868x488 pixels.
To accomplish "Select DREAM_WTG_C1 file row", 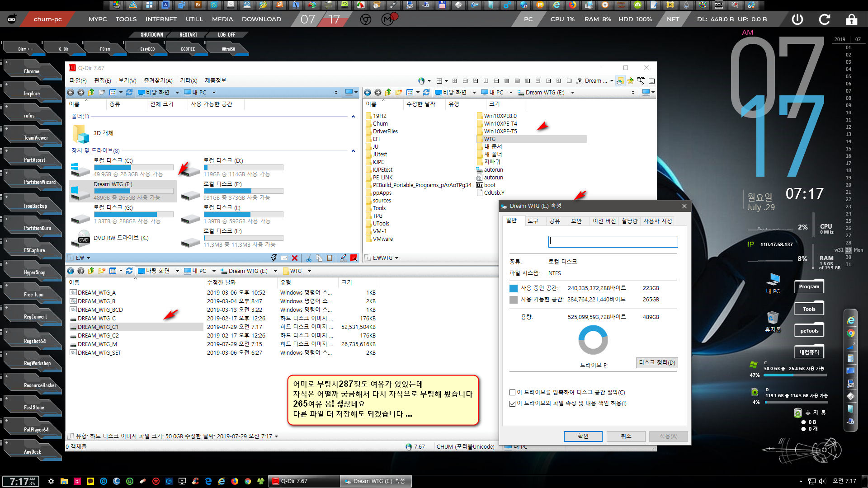I will 136,327.
